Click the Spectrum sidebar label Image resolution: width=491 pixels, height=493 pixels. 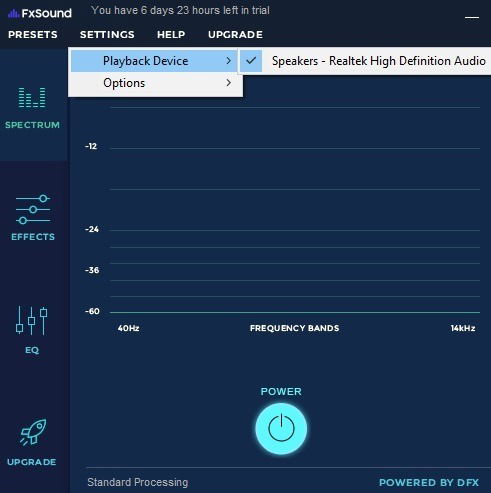pyautogui.click(x=32, y=125)
